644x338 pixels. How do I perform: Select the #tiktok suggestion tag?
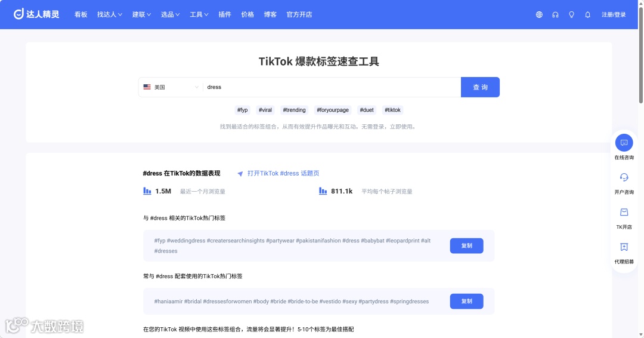coord(392,110)
